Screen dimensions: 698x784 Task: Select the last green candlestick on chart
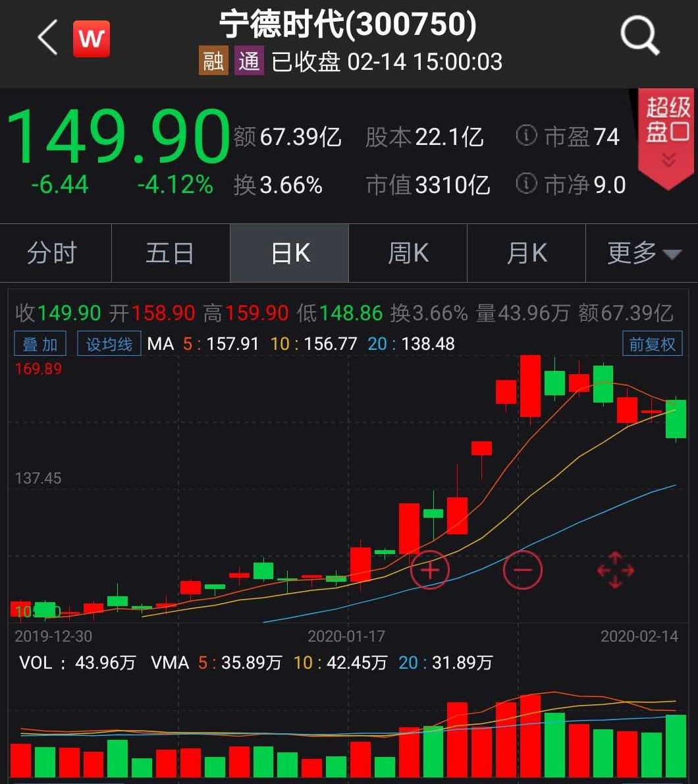pos(676,419)
